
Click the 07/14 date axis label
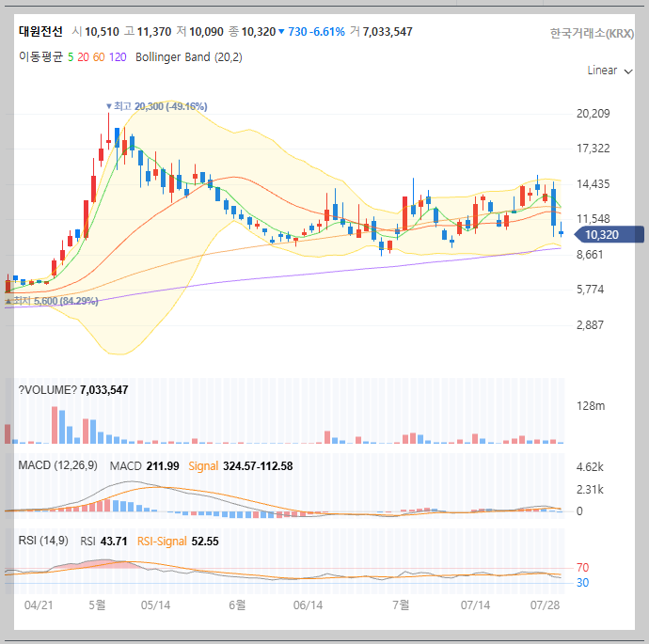click(x=475, y=605)
